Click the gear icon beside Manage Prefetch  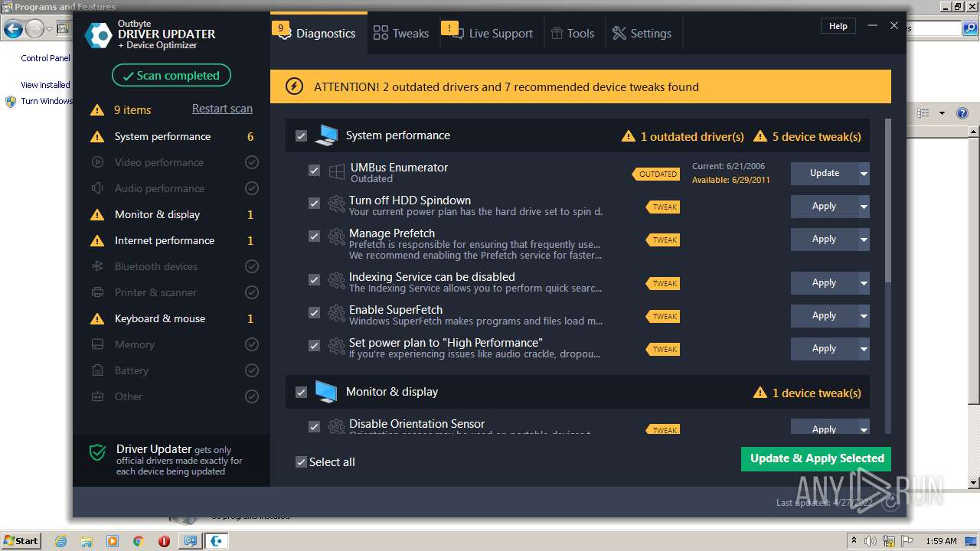pos(336,238)
